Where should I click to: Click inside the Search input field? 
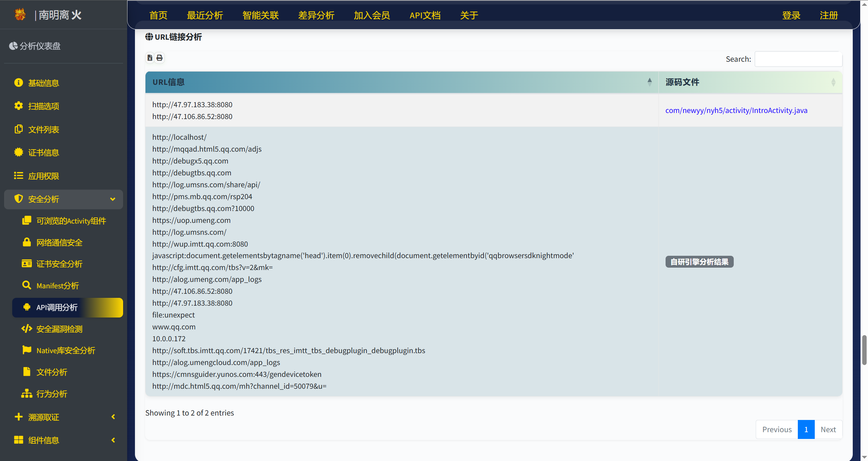pos(798,59)
